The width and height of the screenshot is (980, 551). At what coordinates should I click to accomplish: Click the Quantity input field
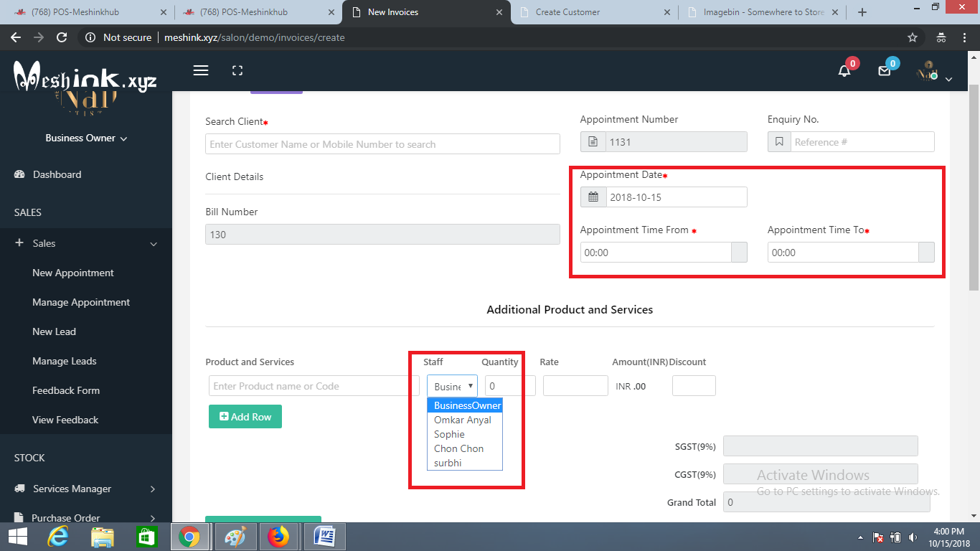[x=510, y=386]
